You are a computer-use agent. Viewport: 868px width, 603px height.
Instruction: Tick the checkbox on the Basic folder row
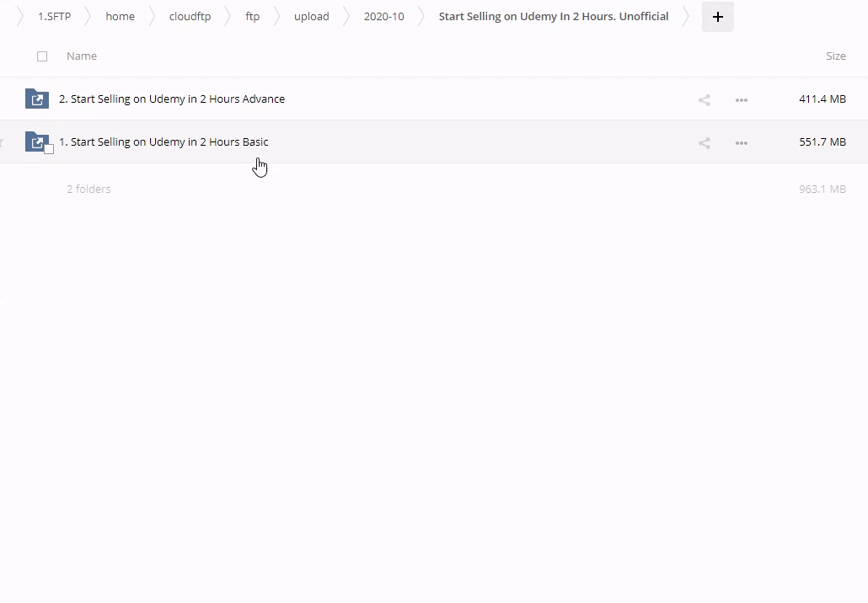pyautogui.click(x=49, y=149)
